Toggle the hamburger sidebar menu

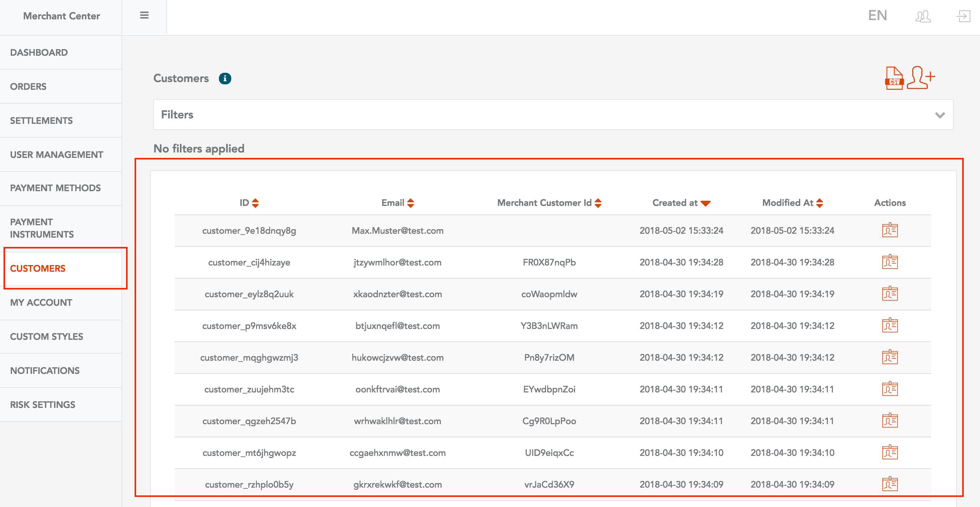click(x=144, y=15)
